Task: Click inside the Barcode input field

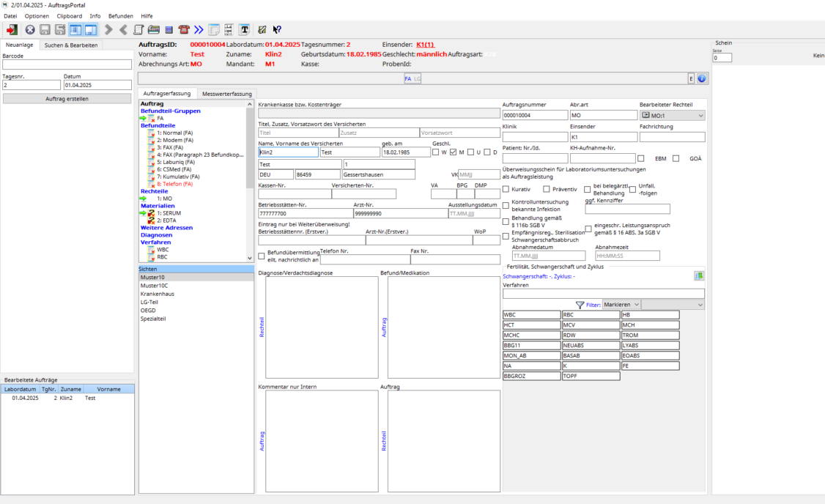Action: pyautogui.click(x=65, y=64)
